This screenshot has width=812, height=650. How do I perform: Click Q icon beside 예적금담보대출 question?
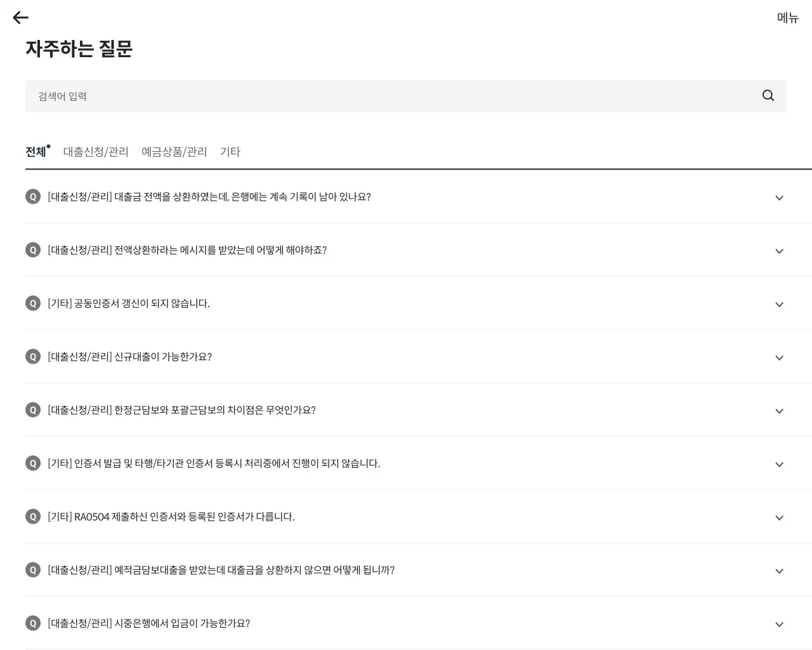coord(33,570)
